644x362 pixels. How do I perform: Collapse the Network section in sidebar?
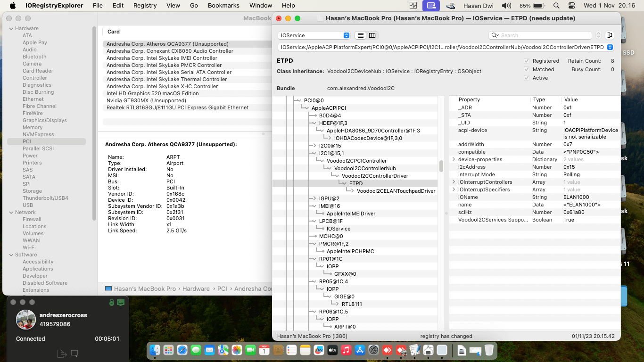point(11,212)
